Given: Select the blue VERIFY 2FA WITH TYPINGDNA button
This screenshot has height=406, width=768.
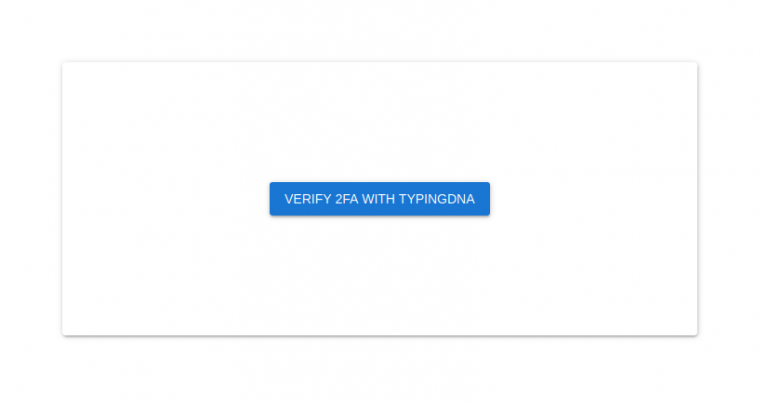Looking at the screenshot, I should coord(380,199).
